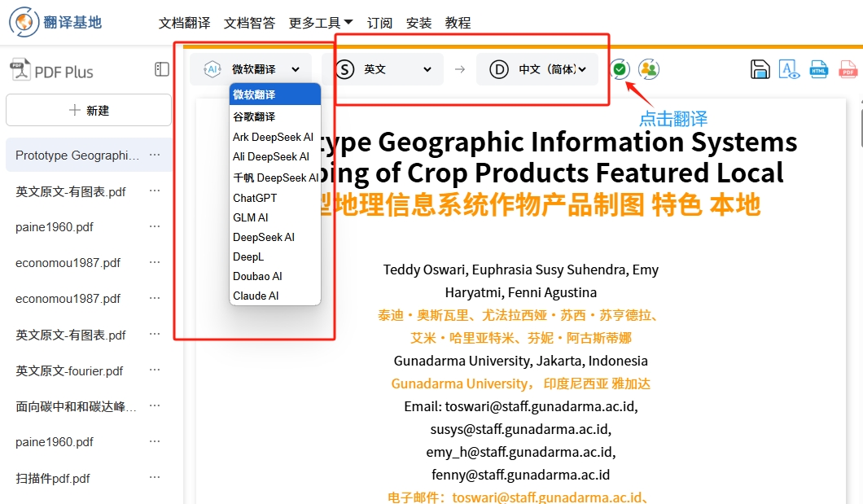Click the D target language icon

tap(499, 69)
